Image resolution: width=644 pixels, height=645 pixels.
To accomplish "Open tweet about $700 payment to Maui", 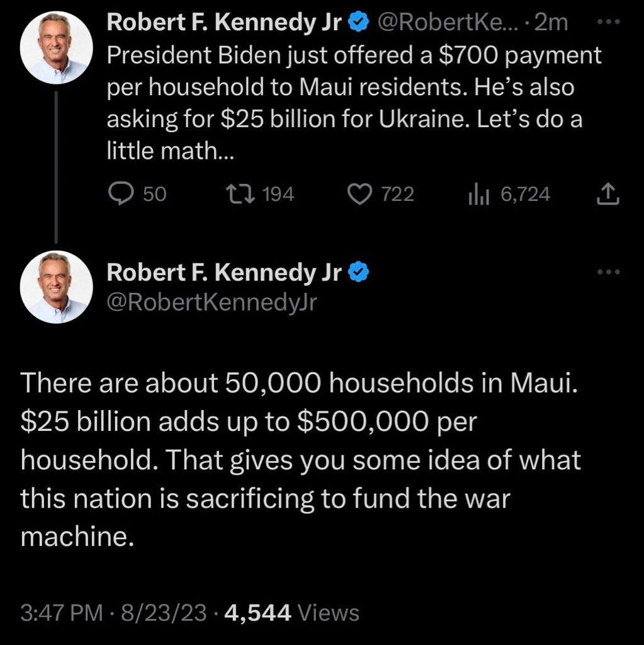I will click(354, 103).
